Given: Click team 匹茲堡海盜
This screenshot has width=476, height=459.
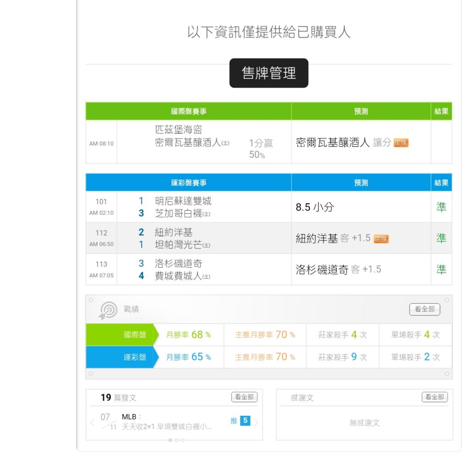Looking at the screenshot, I should (179, 129).
